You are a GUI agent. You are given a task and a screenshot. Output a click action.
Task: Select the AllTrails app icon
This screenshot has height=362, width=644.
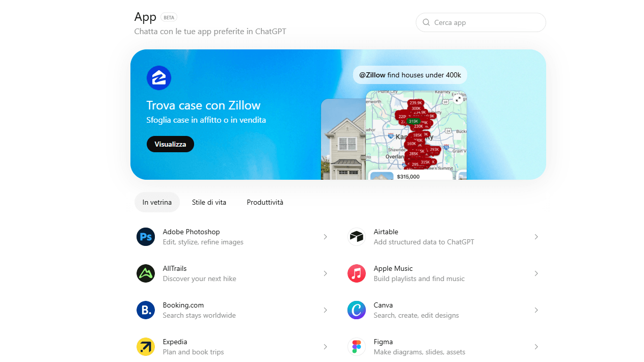146,273
